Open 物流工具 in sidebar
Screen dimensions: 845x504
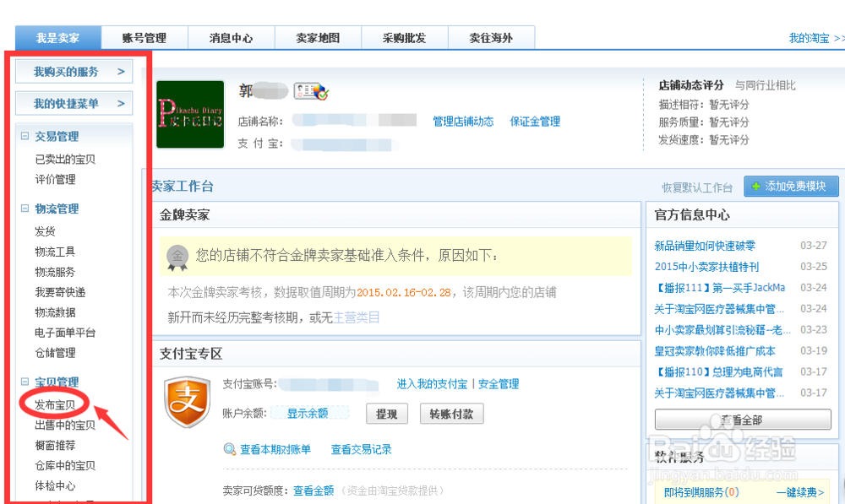(55, 252)
